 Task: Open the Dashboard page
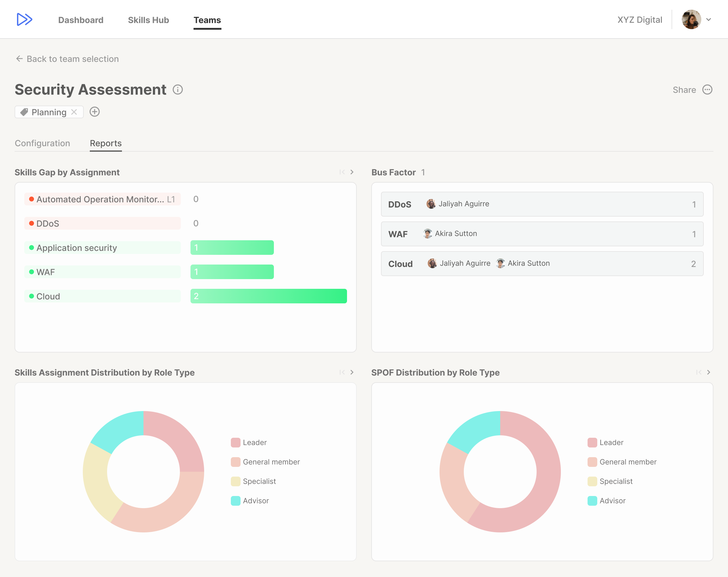point(81,20)
